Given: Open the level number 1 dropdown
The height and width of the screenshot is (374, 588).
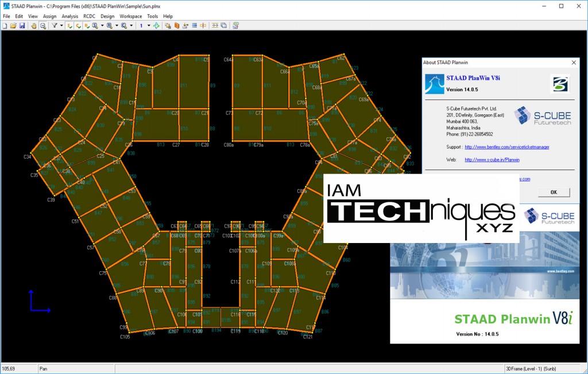Looking at the screenshot, I should [x=149, y=25].
